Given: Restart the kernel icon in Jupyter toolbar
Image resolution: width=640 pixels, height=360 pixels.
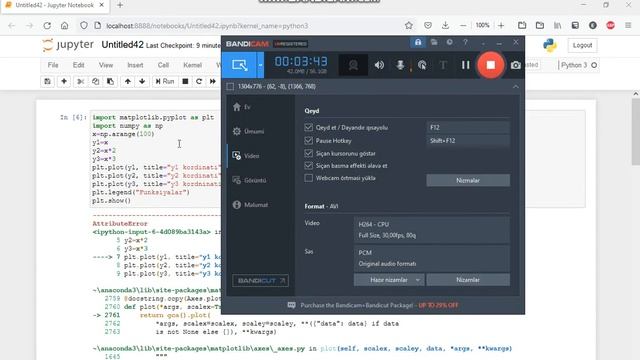Looking at the screenshot, I should [199, 81].
